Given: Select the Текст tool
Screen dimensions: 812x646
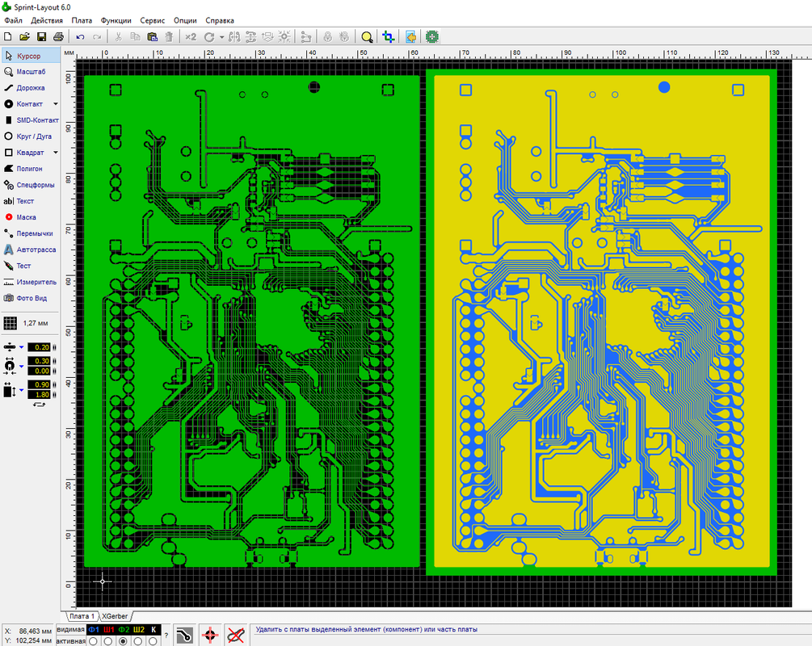Looking at the screenshot, I should point(31,201).
